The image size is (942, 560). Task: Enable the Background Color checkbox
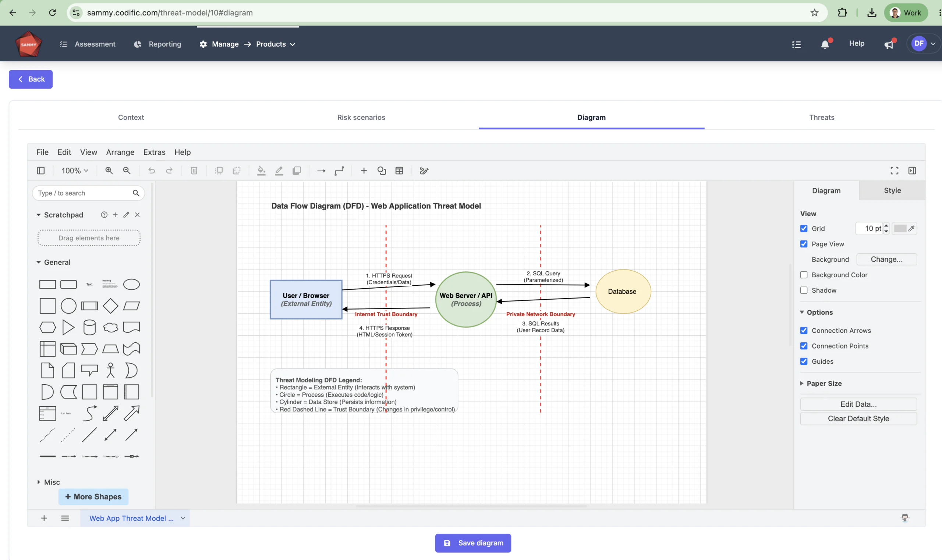click(x=804, y=275)
